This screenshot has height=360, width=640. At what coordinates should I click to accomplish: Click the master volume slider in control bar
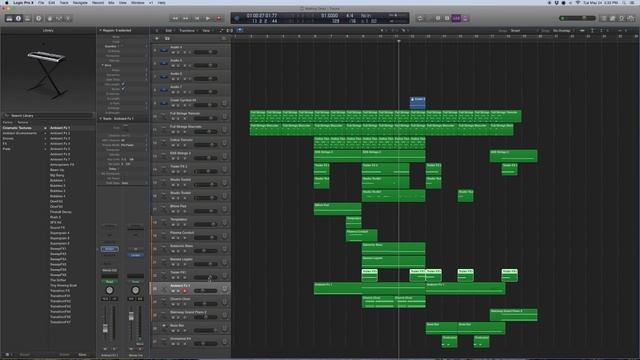577,18
